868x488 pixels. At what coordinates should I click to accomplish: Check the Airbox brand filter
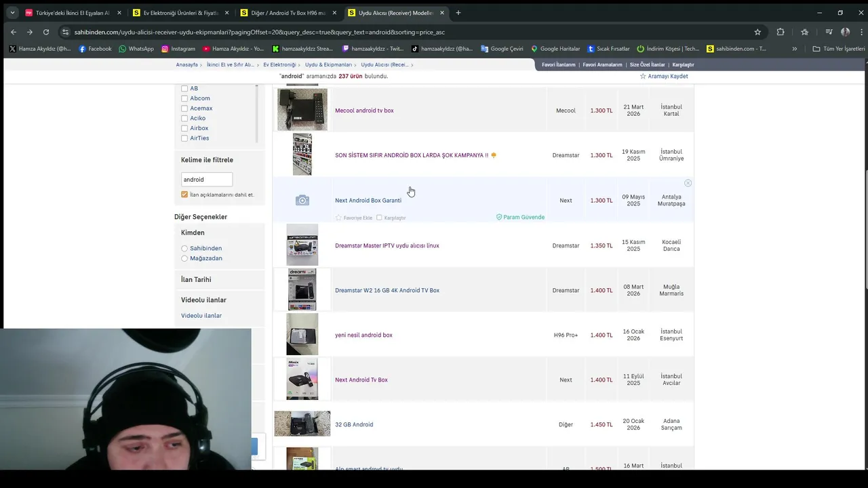click(x=184, y=128)
